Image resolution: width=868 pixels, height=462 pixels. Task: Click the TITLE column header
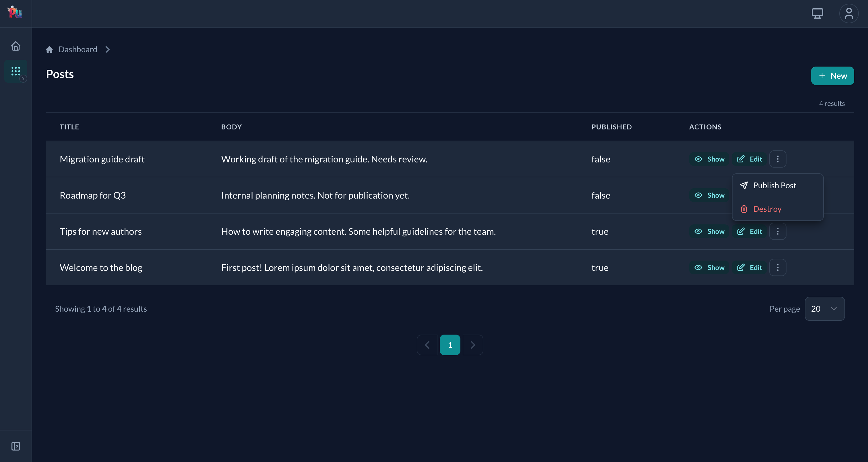(69, 127)
